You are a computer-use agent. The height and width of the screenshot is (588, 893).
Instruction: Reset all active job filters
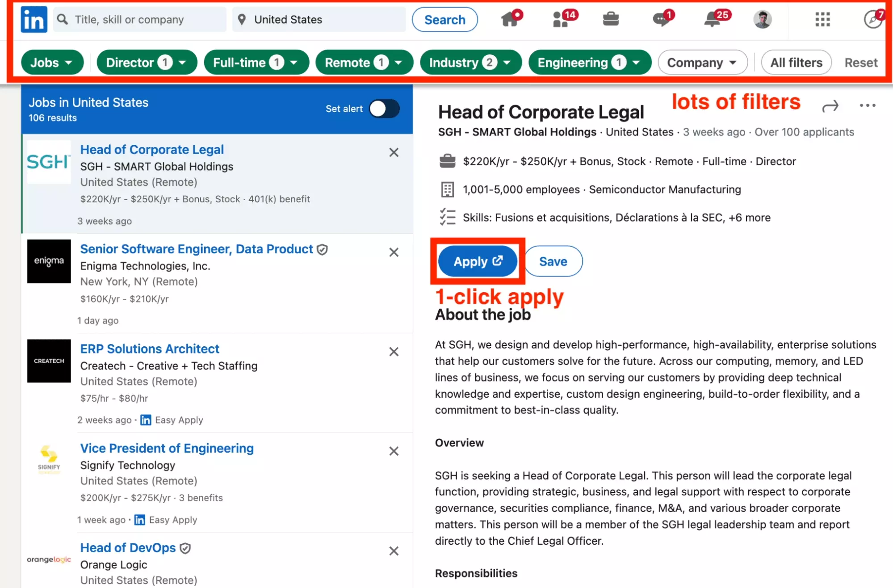click(x=860, y=62)
